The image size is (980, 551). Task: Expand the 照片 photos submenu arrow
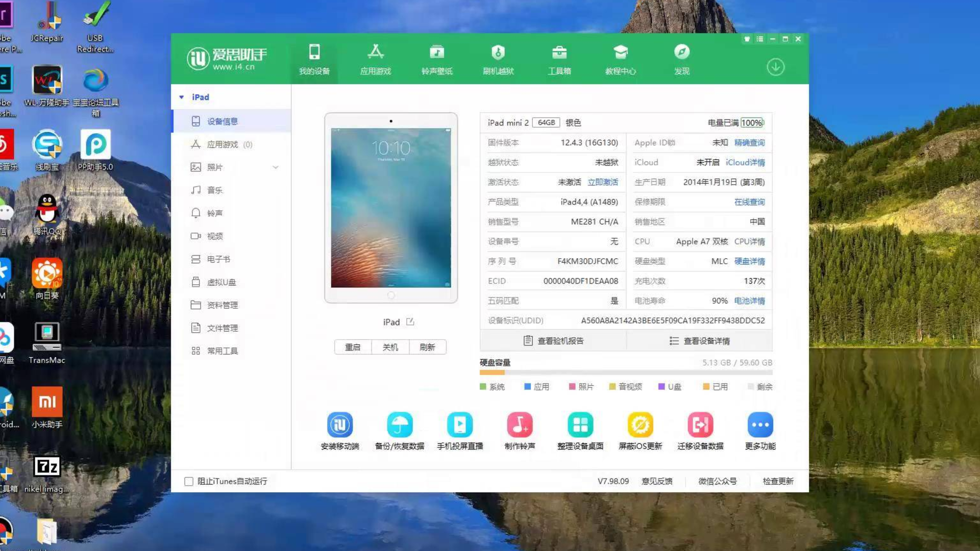click(276, 167)
